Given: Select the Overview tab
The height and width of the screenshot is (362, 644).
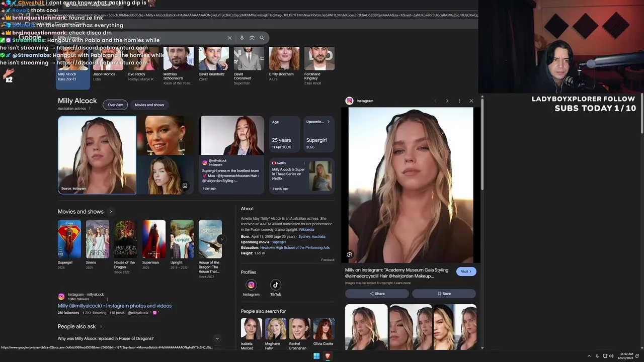Looking at the screenshot, I should (115, 105).
